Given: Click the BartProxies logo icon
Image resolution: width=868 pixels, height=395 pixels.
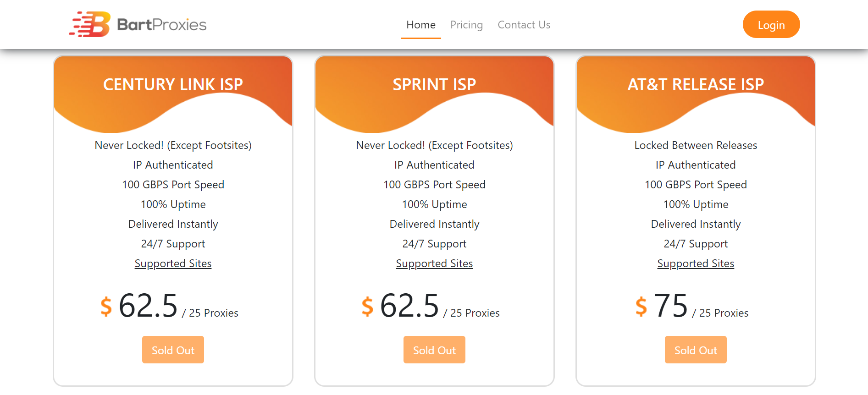Looking at the screenshot, I should pos(90,24).
